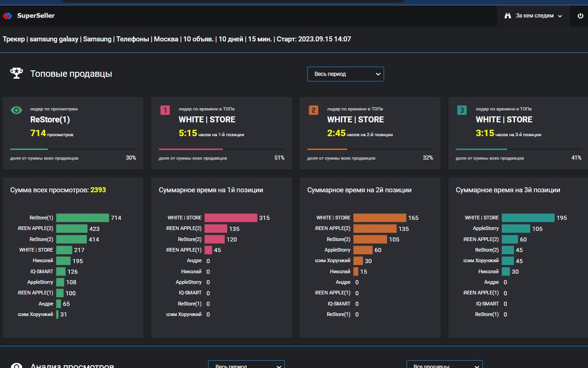
Task: Click the ReStore(1) views leader card title
Action: tap(50, 120)
